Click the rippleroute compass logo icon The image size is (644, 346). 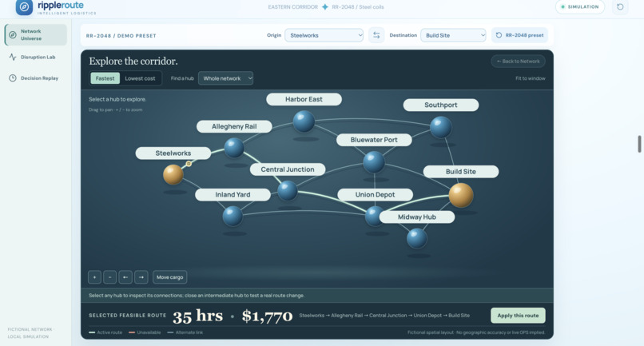(24, 7)
